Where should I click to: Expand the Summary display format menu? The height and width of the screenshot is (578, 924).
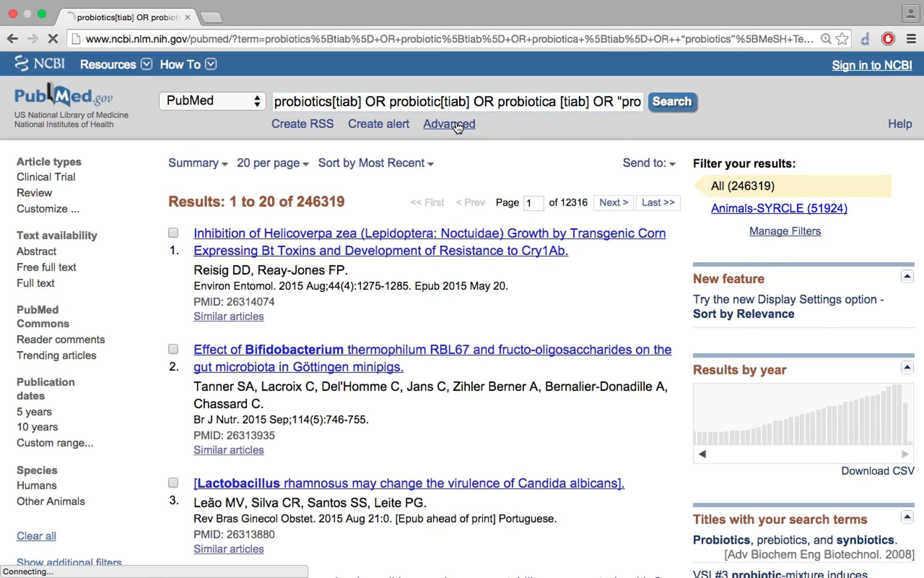pyautogui.click(x=198, y=163)
